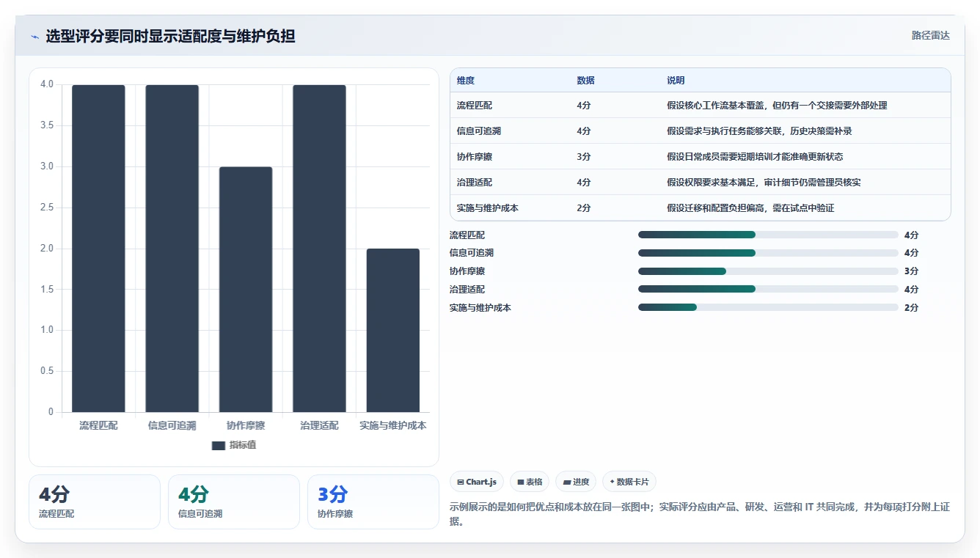Click the Chart.js tag chip
Screen dimensions: 980x558
point(477,482)
